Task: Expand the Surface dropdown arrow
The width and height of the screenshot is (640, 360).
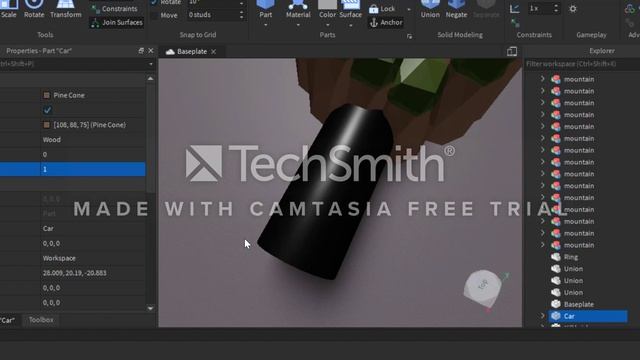Action: click(351, 25)
